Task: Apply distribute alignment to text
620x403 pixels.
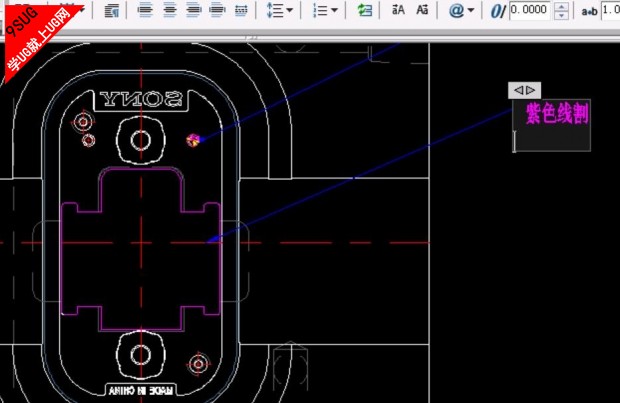Action: [x=241, y=10]
